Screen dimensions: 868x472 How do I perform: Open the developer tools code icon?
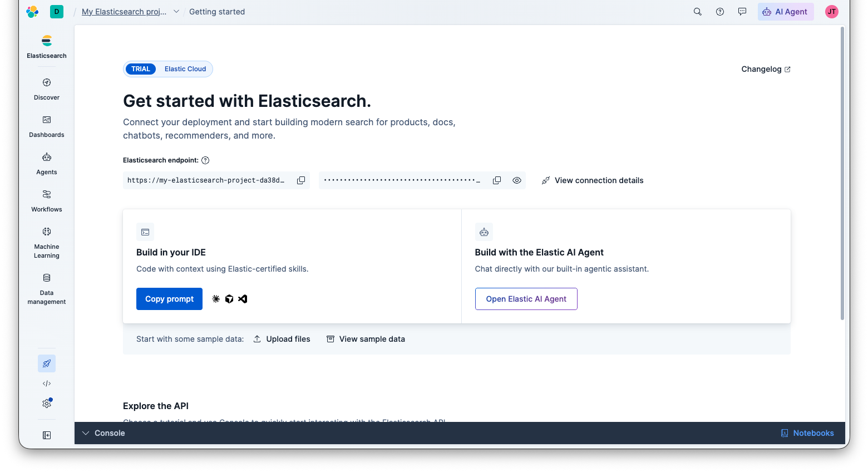tap(47, 383)
